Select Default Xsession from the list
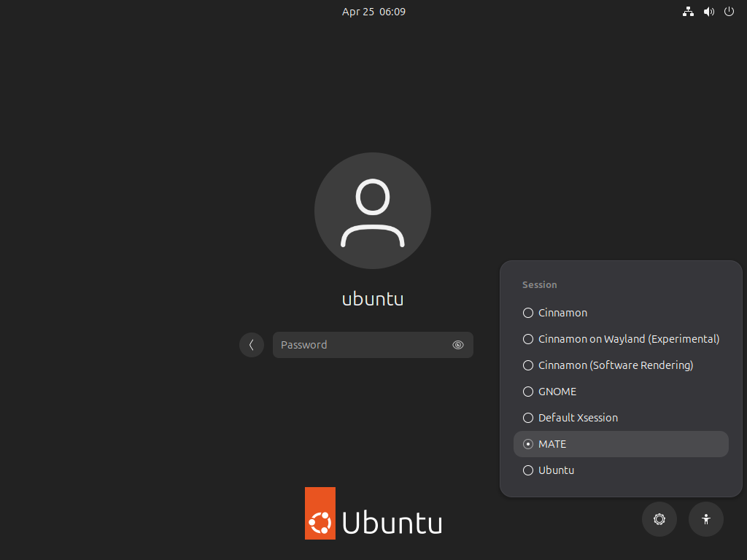The width and height of the screenshot is (747, 560). [x=528, y=418]
